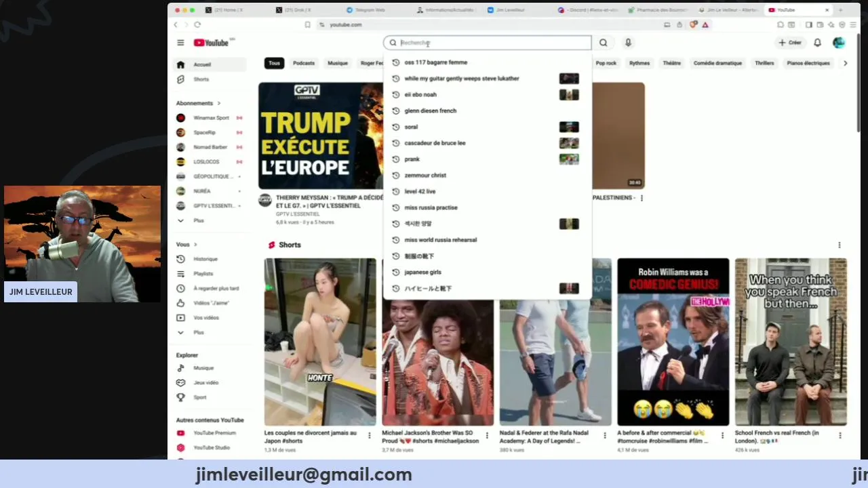Select the Musique filter chip

[x=338, y=63]
